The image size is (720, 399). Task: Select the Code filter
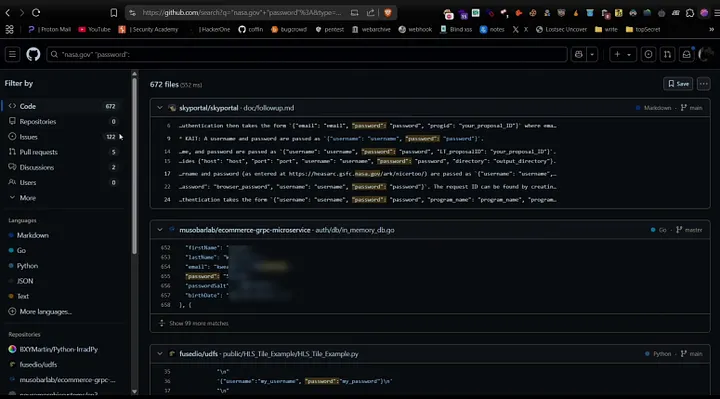coord(62,106)
